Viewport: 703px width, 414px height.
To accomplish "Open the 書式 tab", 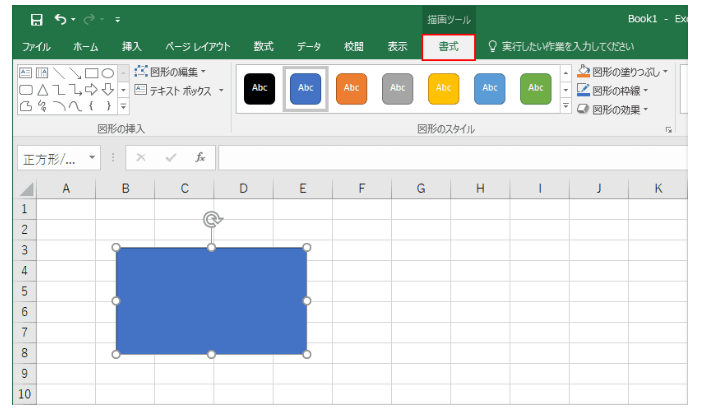I will coord(448,46).
